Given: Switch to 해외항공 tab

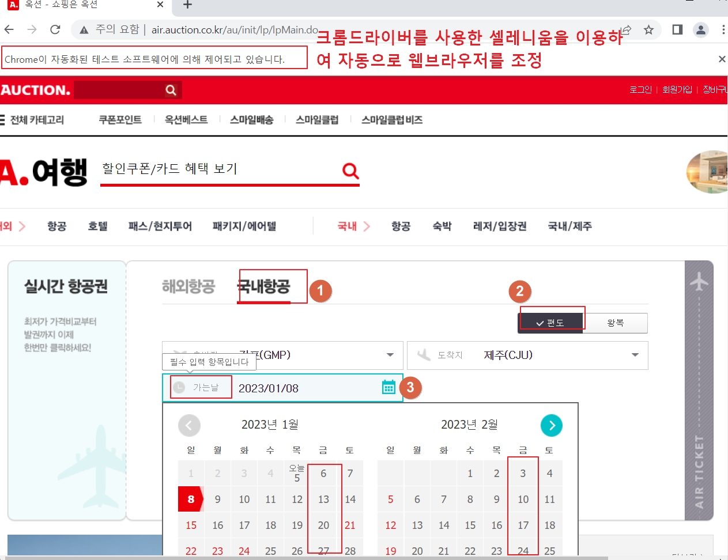Looking at the screenshot, I should click(188, 286).
